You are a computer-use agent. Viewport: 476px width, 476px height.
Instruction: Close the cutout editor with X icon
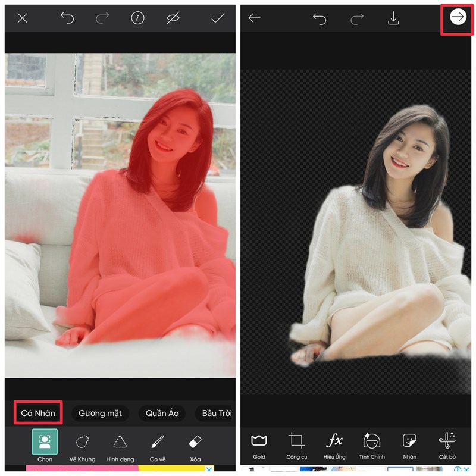click(x=23, y=18)
